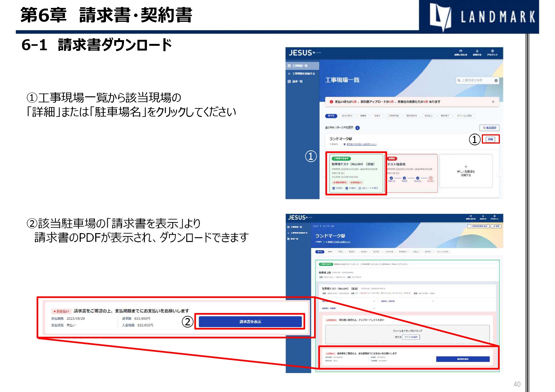Open the address link under lower ランドマーク邸 heading

coord(338,242)
